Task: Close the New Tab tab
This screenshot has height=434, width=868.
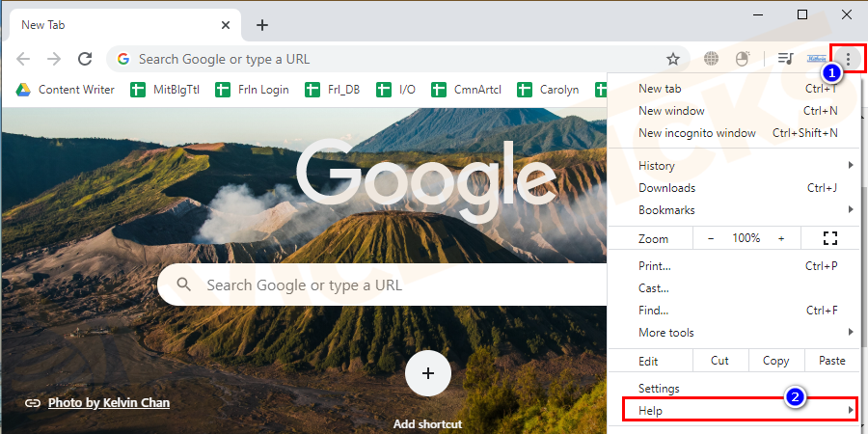Action: [226, 25]
